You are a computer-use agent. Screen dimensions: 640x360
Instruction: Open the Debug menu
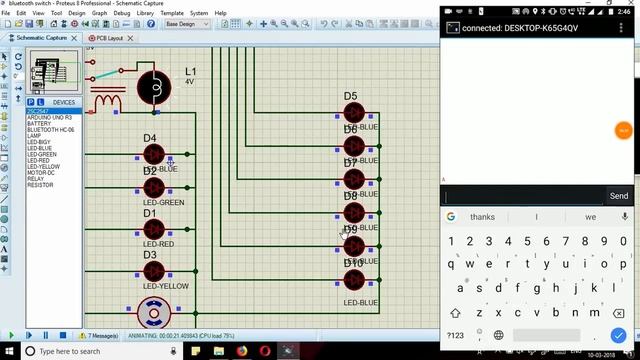[x=122, y=13]
